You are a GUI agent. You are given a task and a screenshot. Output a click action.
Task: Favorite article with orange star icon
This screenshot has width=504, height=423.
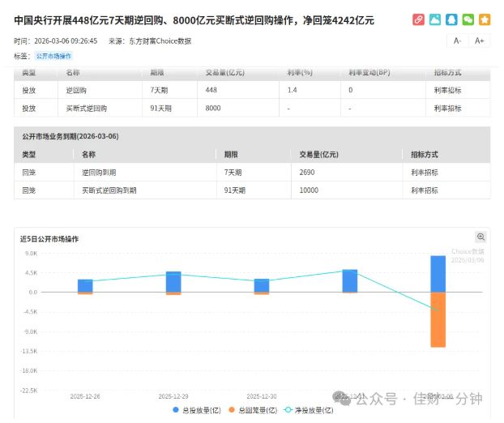click(485, 19)
